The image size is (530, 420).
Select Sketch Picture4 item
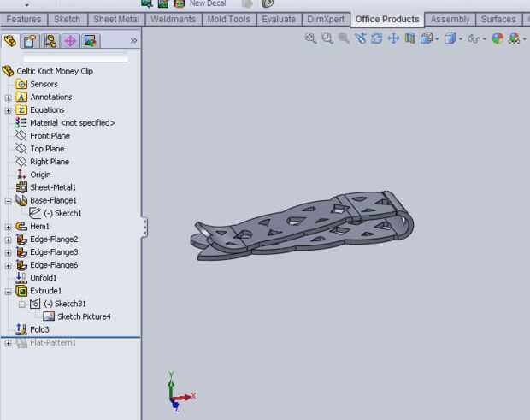[84, 316]
